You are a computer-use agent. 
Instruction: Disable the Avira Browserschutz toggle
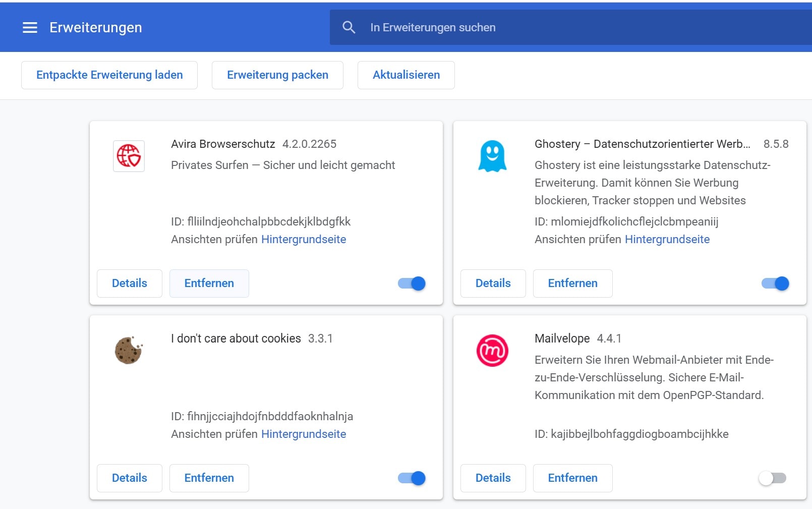tap(412, 284)
